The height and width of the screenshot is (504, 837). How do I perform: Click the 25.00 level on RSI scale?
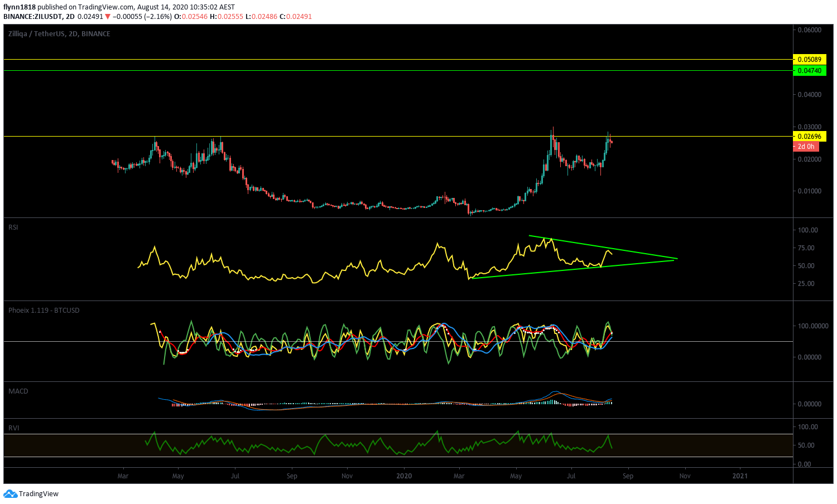pos(807,284)
